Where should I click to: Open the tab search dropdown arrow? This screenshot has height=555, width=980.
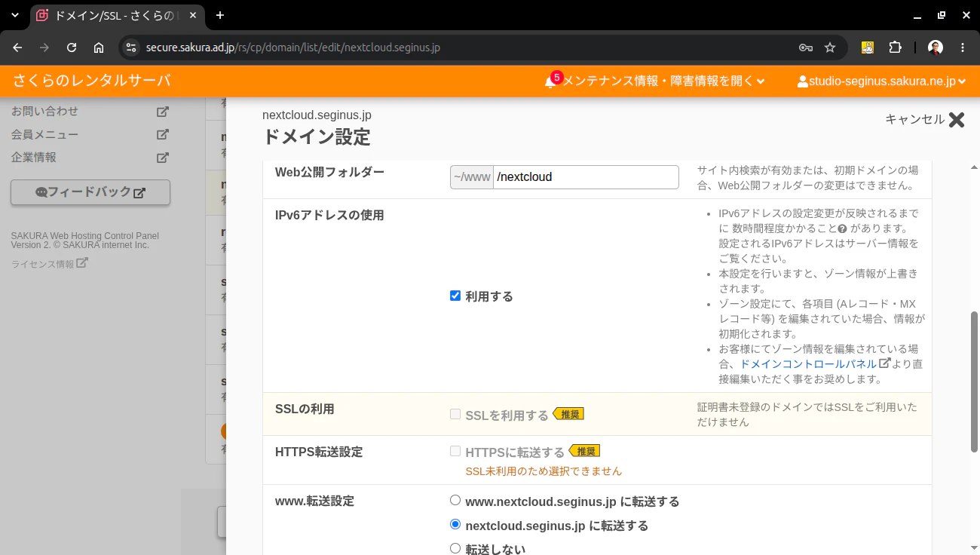(x=14, y=15)
